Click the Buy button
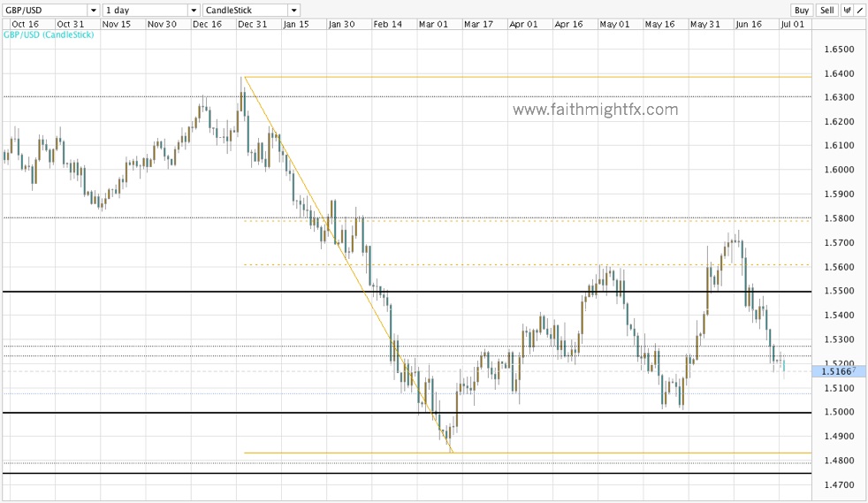 pyautogui.click(x=801, y=10)
